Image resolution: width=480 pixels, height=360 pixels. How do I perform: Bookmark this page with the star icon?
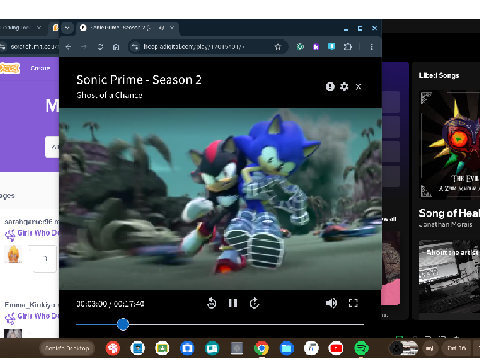click(278, 47)
